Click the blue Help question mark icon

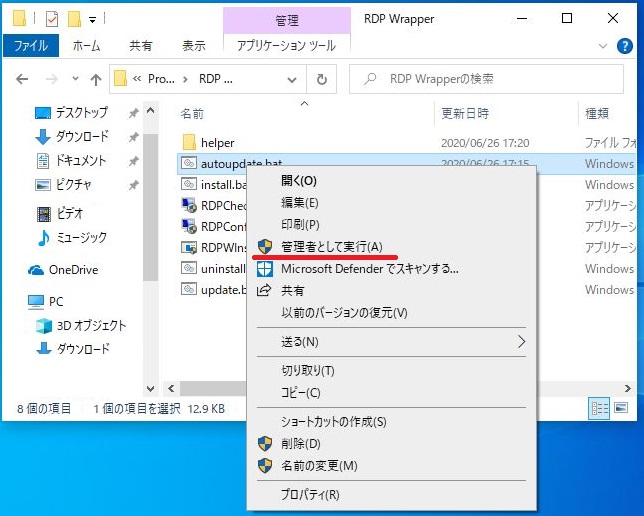tap(624, 46)
